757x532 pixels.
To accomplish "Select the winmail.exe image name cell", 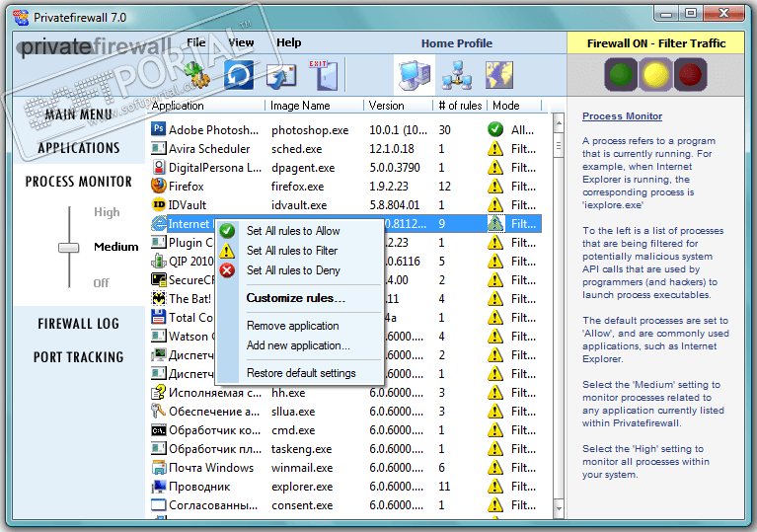I will (x=302, y=468).
